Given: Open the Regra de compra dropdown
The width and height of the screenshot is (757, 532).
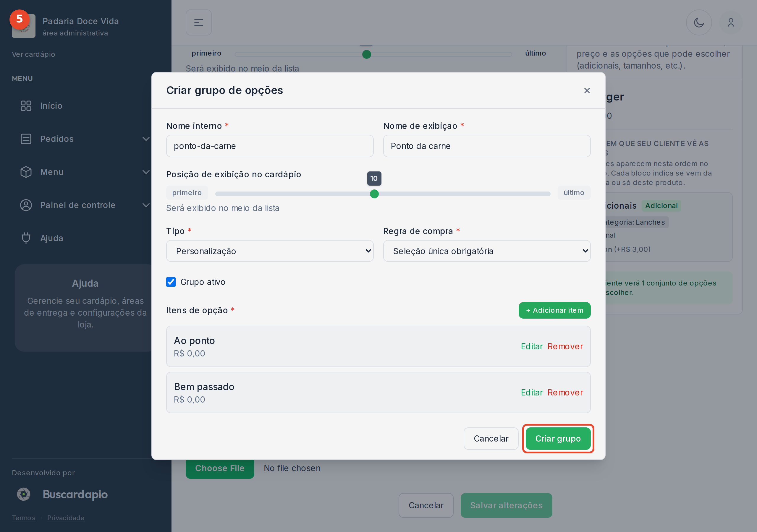Looking at the screenshot, I should (487, 251).
